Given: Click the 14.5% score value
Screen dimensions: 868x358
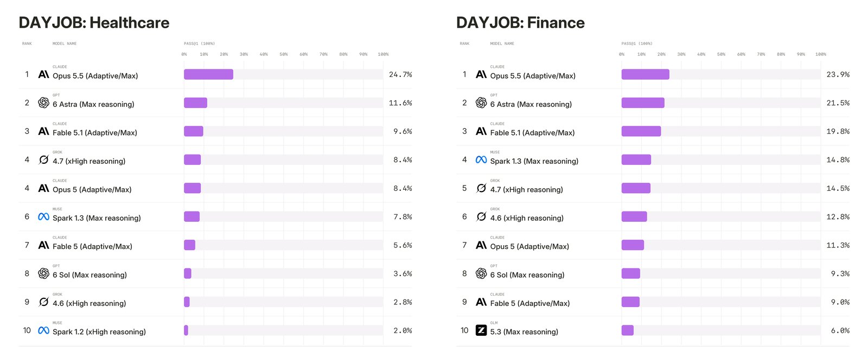Looking at the screenshot, I should (x=838, y=188).
